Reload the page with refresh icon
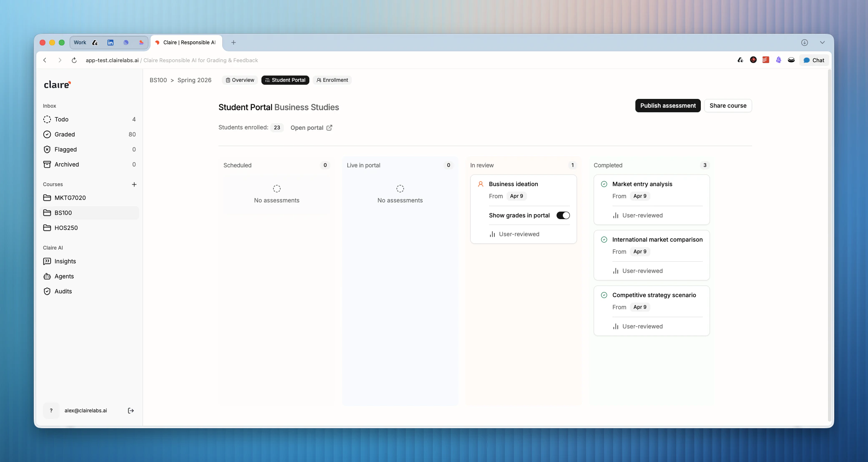This screenshot has width=868, height=462. 74,60
